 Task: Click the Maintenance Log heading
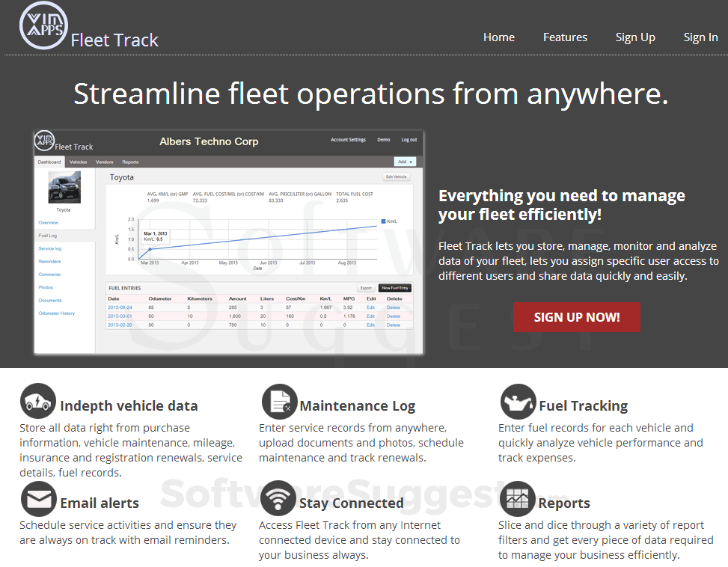[358, 406]
